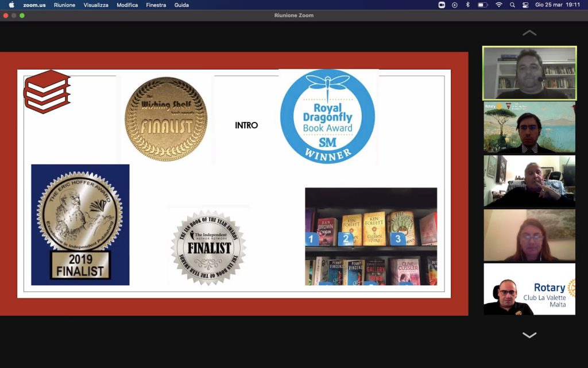588x368 pixels.
Task: Select the video of man resting hand on chin
Action: point(529,181)
